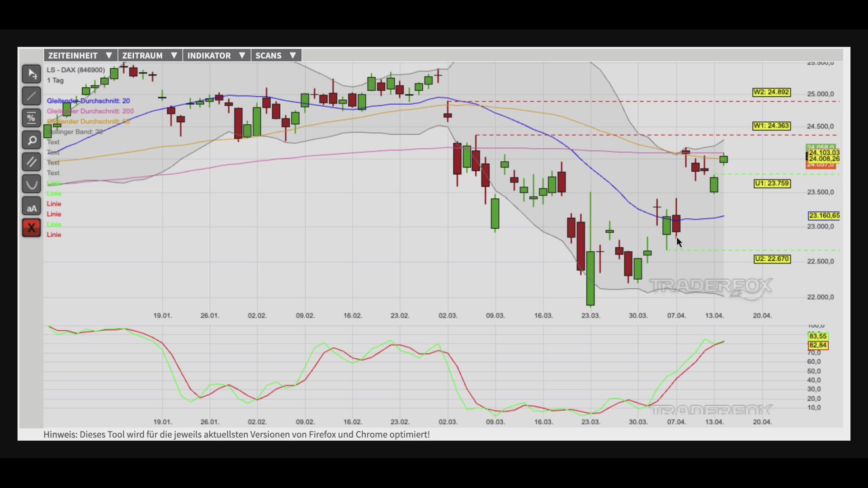Toggle the Bollinger Band: 20 legend entry
The width and height of the screenshot is (868, 488).
pos(75,131)
